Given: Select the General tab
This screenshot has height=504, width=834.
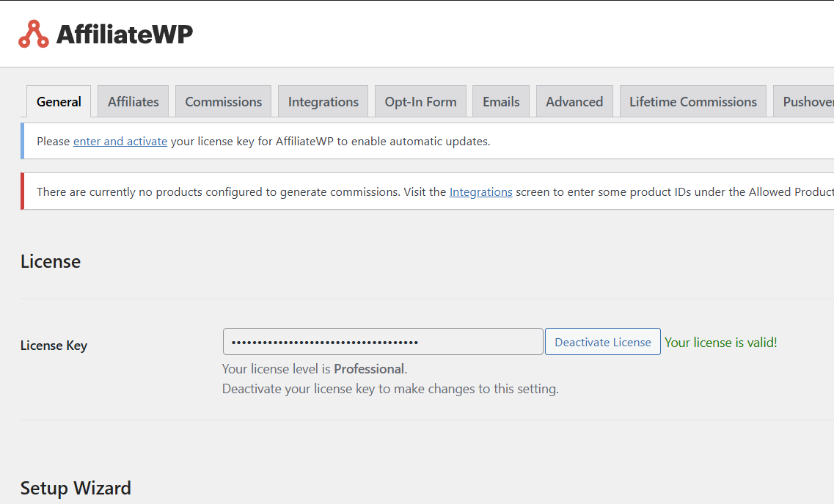Looking at the screenshot, I should click(59, 101).
